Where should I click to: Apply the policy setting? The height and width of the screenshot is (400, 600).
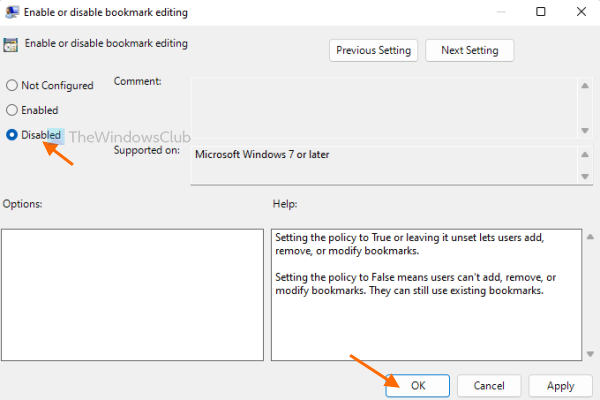tap(560, 385)
